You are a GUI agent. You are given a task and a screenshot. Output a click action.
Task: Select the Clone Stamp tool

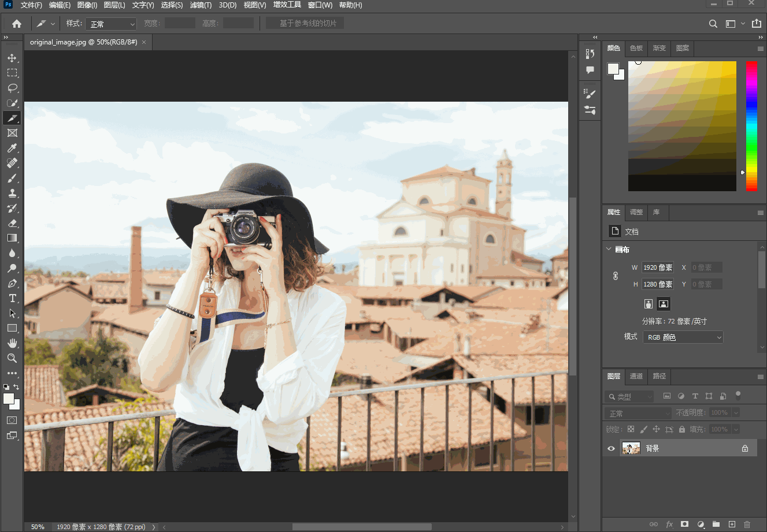12,193
